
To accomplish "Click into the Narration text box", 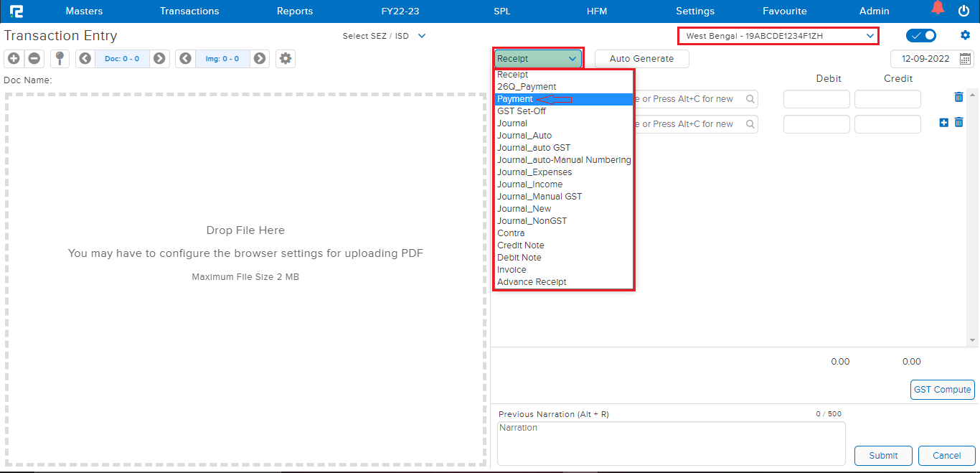I will point(671,443).
